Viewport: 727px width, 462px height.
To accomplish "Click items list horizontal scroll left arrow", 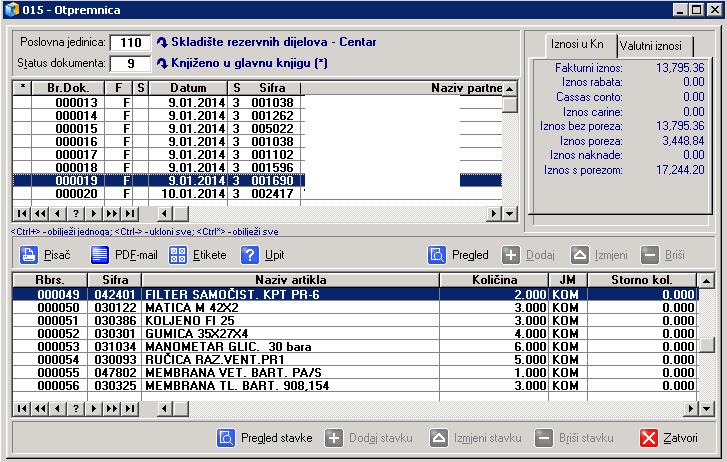I will (x=165, y=409).
